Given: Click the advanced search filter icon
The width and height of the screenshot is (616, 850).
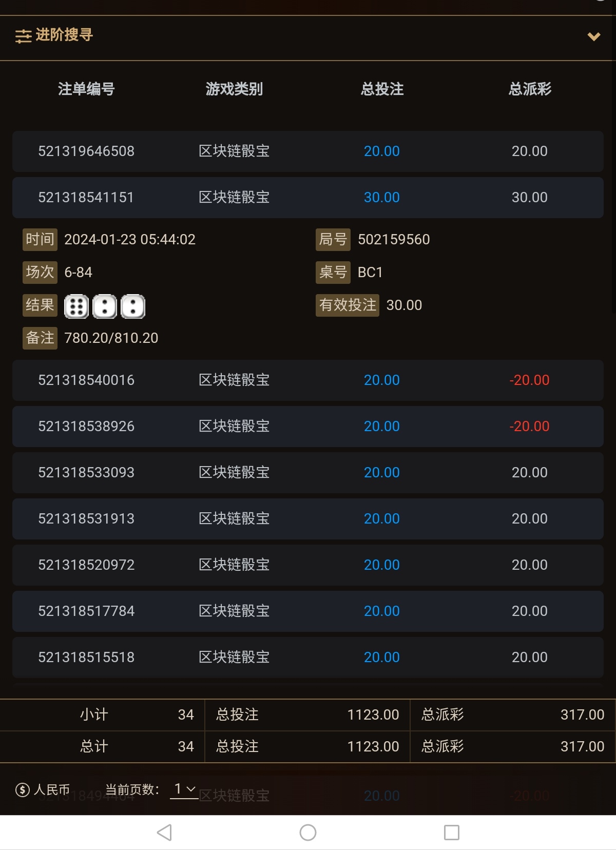Looking at the screenshot, I should tap(23, 36).
